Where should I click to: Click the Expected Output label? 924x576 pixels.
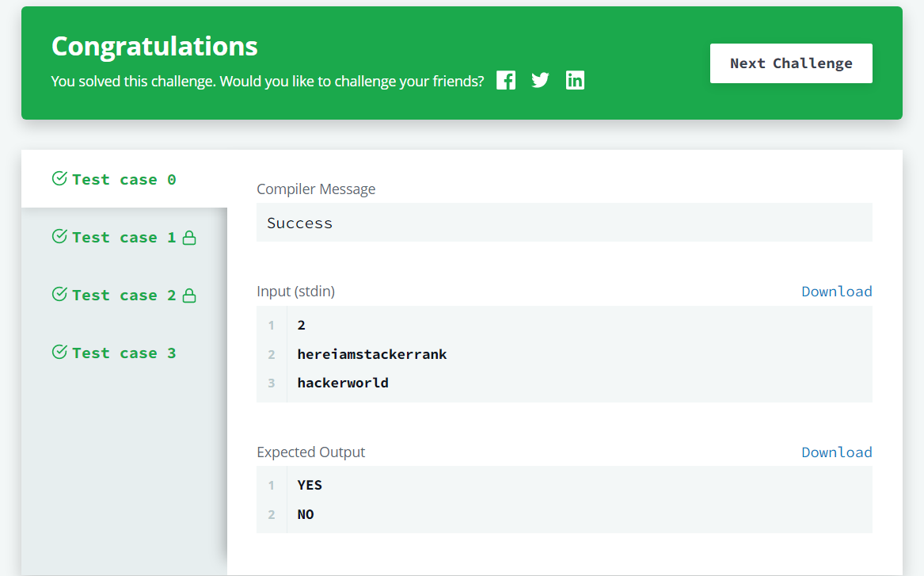310,452
